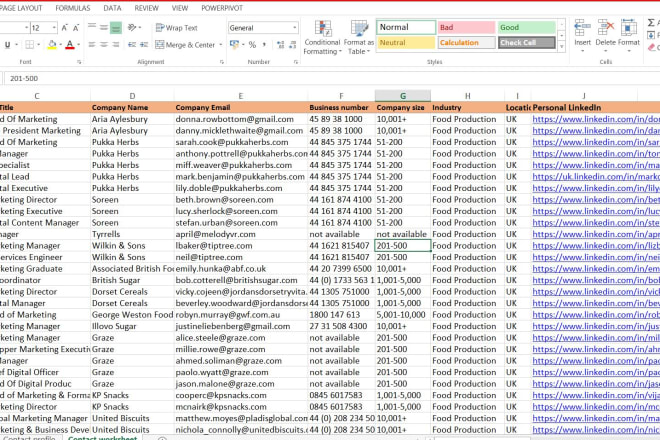Select the Align Left icon
The height and width of the screenshot is (440, 660).
tap(92, 45)
